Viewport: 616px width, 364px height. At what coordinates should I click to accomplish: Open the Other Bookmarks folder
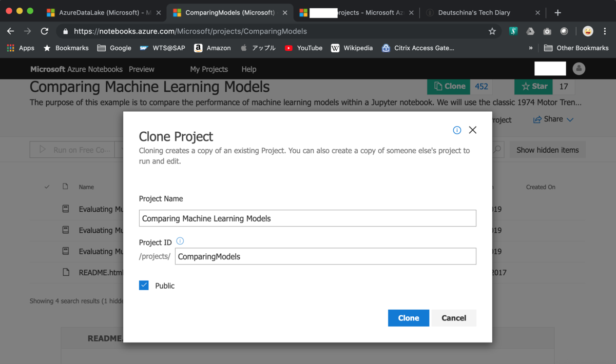576,48
